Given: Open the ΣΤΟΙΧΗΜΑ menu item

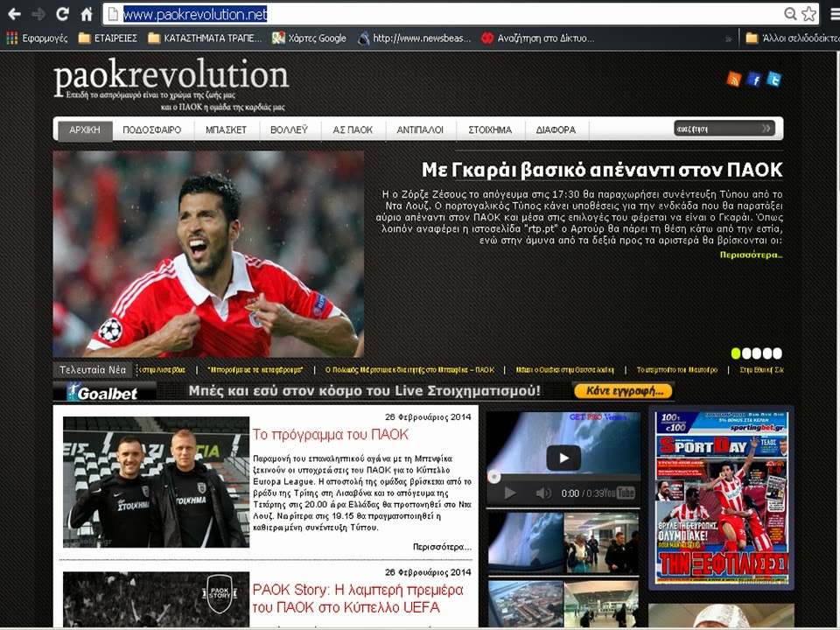Looking at the screenshot, I should [490, 129].
